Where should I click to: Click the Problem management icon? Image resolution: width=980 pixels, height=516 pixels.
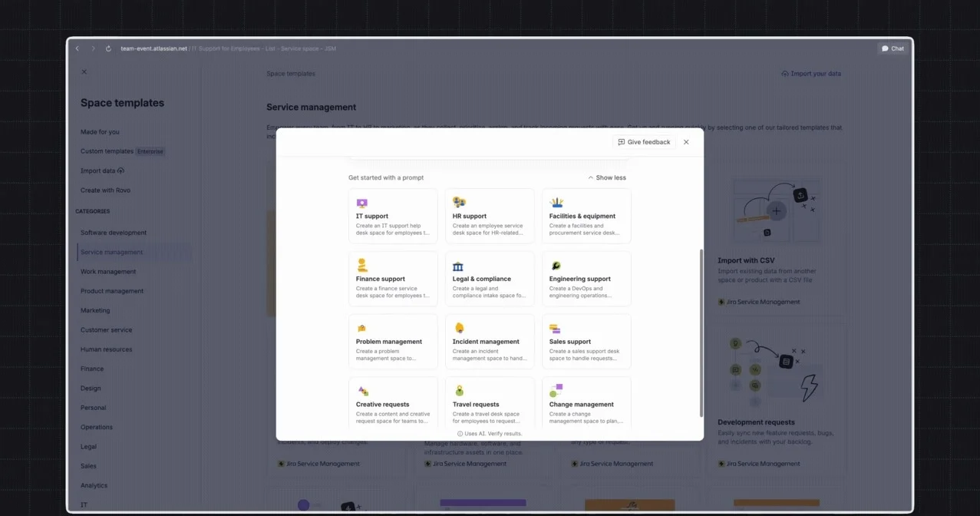361,329
